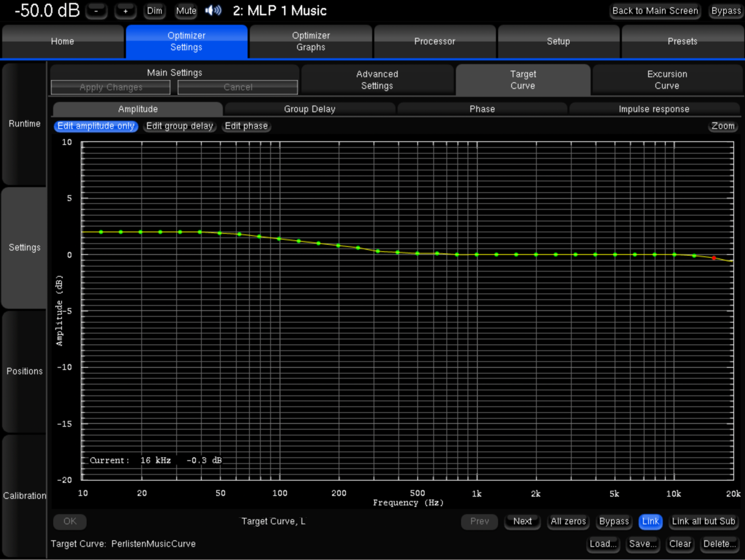The image size is (745, 560).
Task: Click the Zoom button above graph
Action: tap(723, 126)
